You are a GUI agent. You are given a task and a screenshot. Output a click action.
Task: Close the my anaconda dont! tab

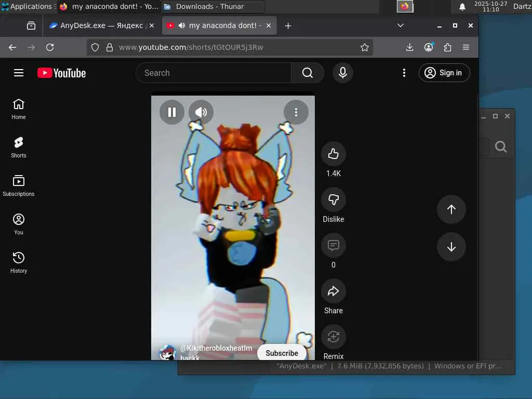coord(269,25)
